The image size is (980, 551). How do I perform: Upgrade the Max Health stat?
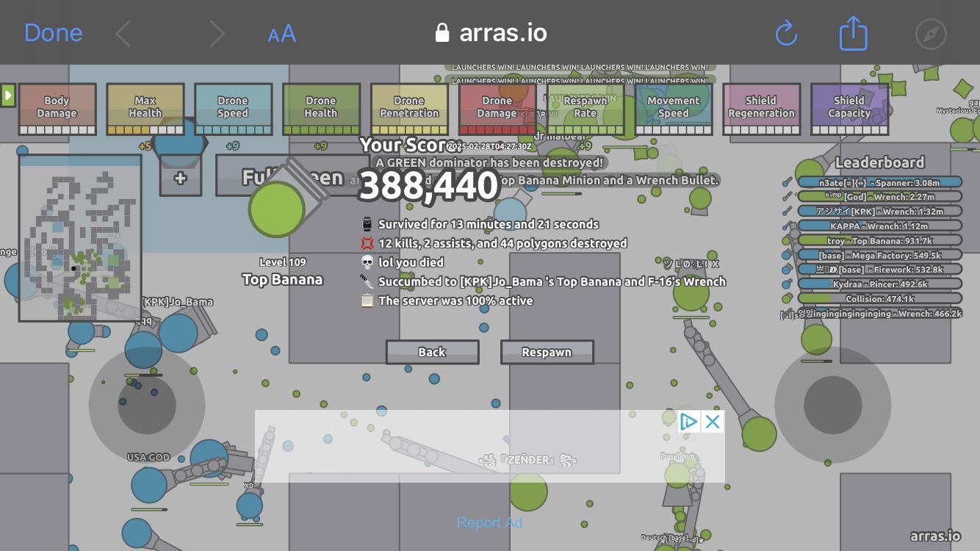(x=145, y=109)
